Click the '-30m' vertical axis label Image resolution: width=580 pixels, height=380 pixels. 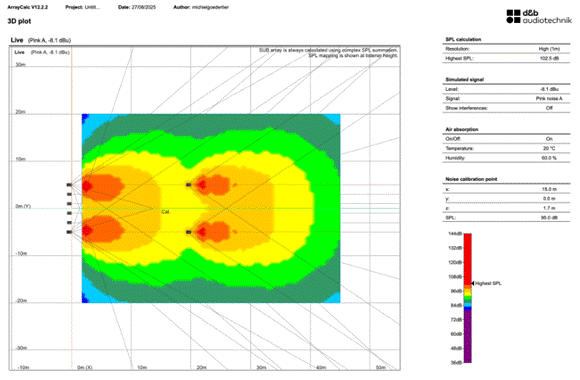[x=20, y=348]
